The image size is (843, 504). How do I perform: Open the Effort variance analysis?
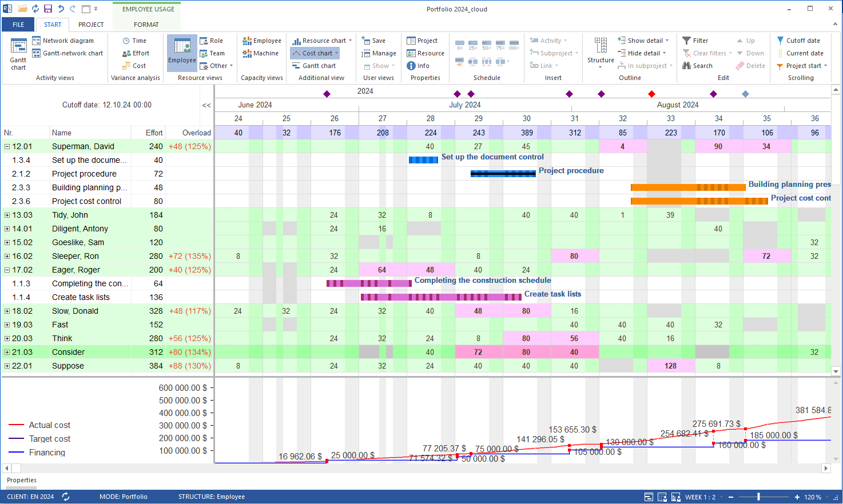pos(136,53)
